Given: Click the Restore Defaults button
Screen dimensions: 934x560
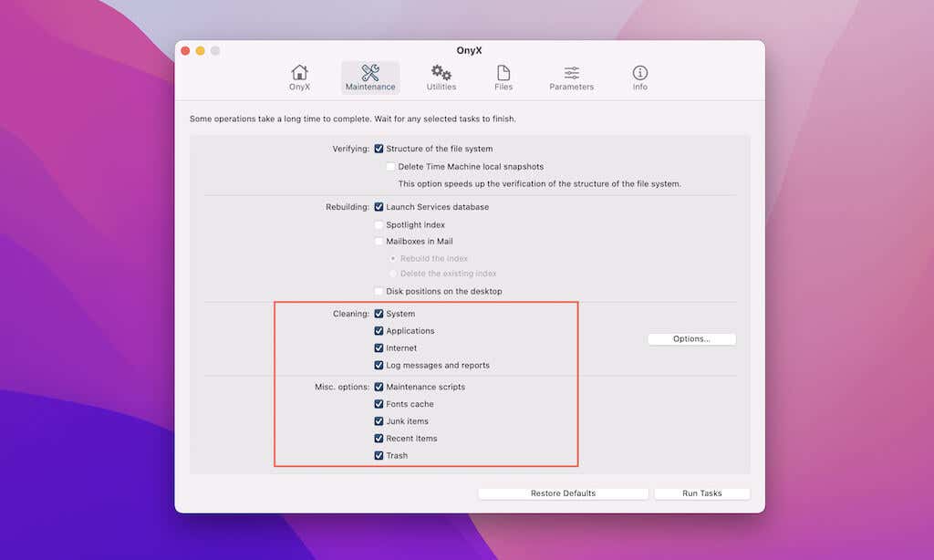Looking at the screenshot, I should (x=563, y=493).
